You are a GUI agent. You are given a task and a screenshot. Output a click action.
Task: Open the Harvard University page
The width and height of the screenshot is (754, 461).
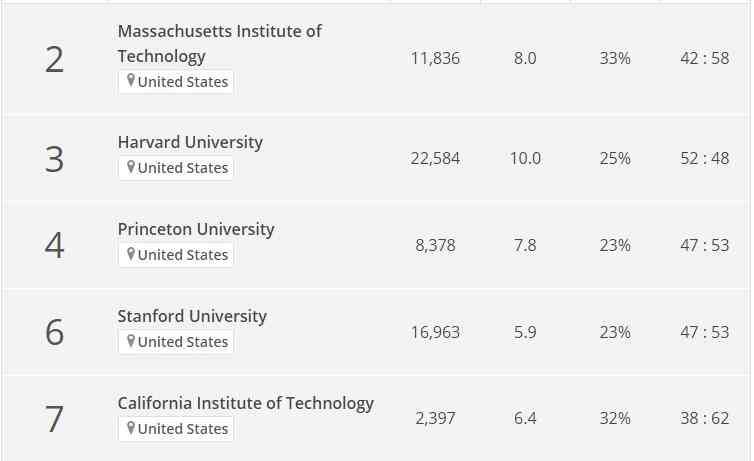190,142
